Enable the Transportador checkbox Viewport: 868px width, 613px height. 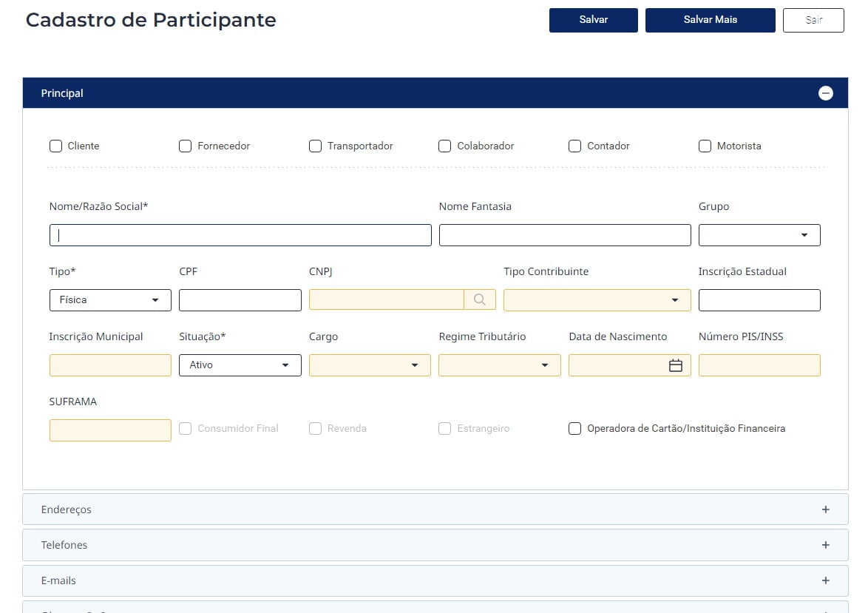(315, 146)
